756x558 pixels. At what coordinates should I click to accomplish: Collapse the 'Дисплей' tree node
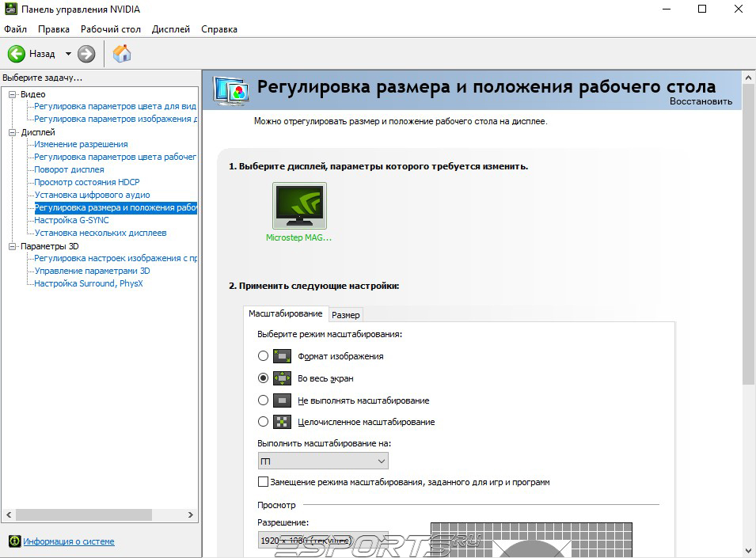tap(13, 132)
